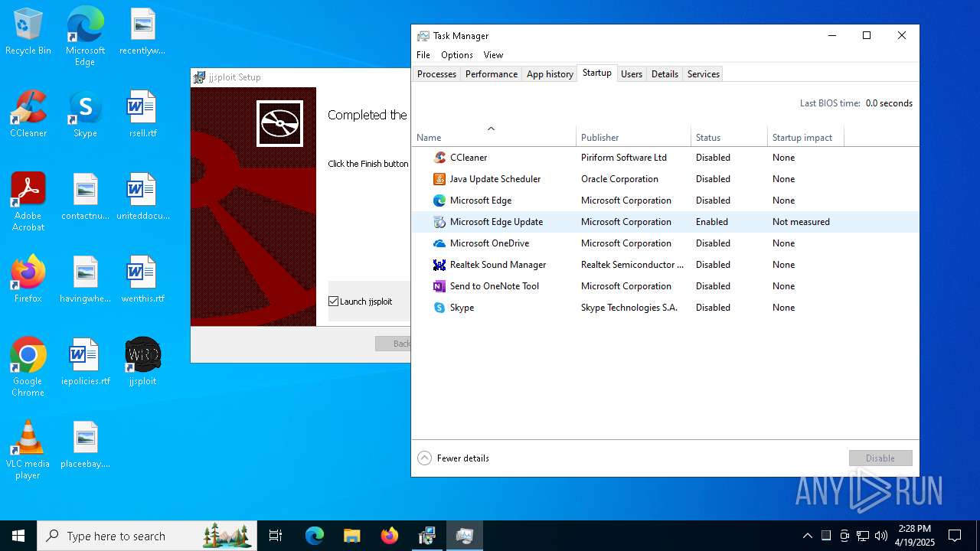Image resolution: width=980 pixels, height=551 pixels.
Task: Sort startup list by Publisher column
Action: (x=634, y=138)
